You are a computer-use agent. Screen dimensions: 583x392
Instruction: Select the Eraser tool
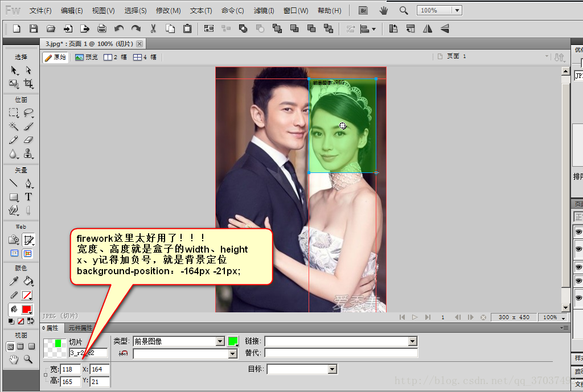[28, 140]
